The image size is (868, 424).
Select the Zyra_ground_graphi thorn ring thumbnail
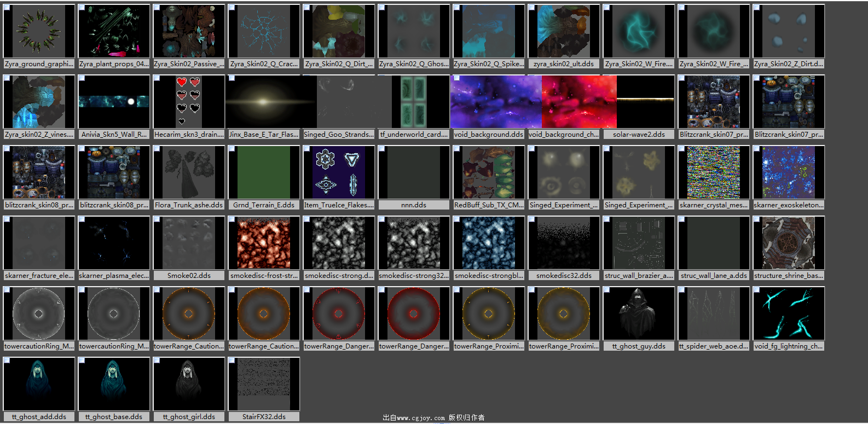pyautogui.click(x=38, y=31)
